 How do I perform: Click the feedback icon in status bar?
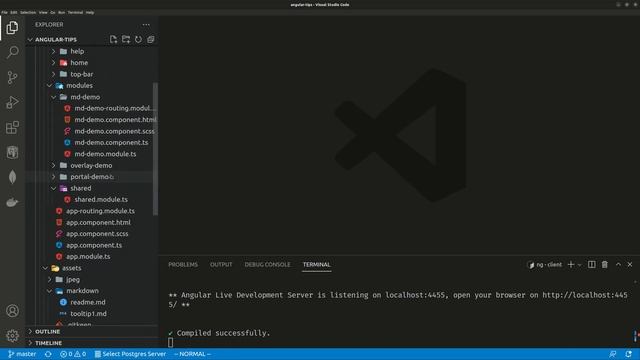(613, 354)
